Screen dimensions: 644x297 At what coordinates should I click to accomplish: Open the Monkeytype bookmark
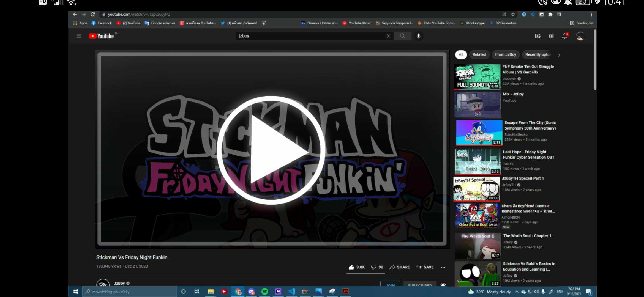473,23
